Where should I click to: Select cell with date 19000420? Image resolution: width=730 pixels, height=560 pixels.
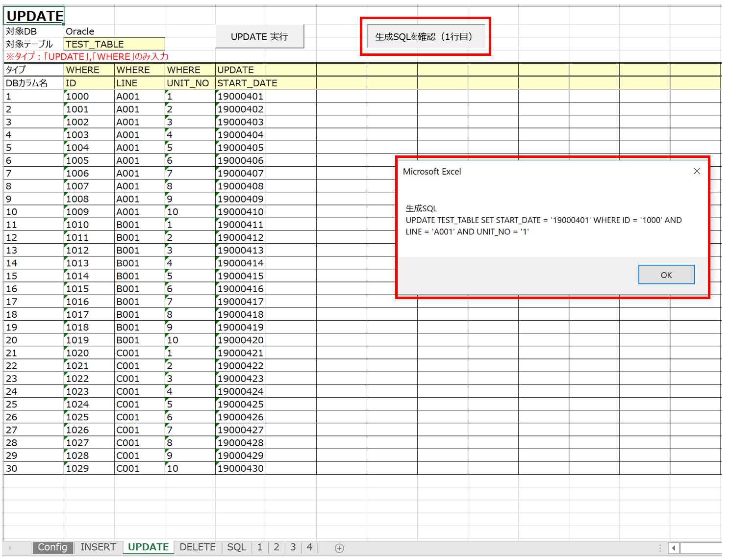point(240,340)
